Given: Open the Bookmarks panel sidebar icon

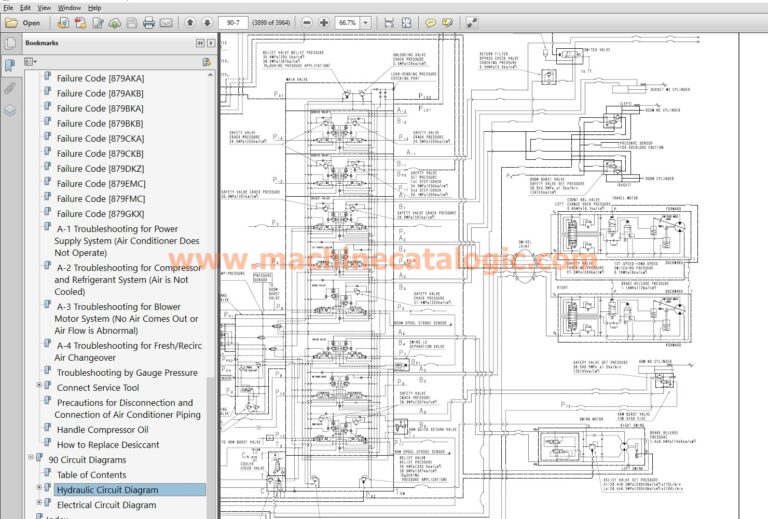Looking at the screenshot, I should (x=9, y=65).
